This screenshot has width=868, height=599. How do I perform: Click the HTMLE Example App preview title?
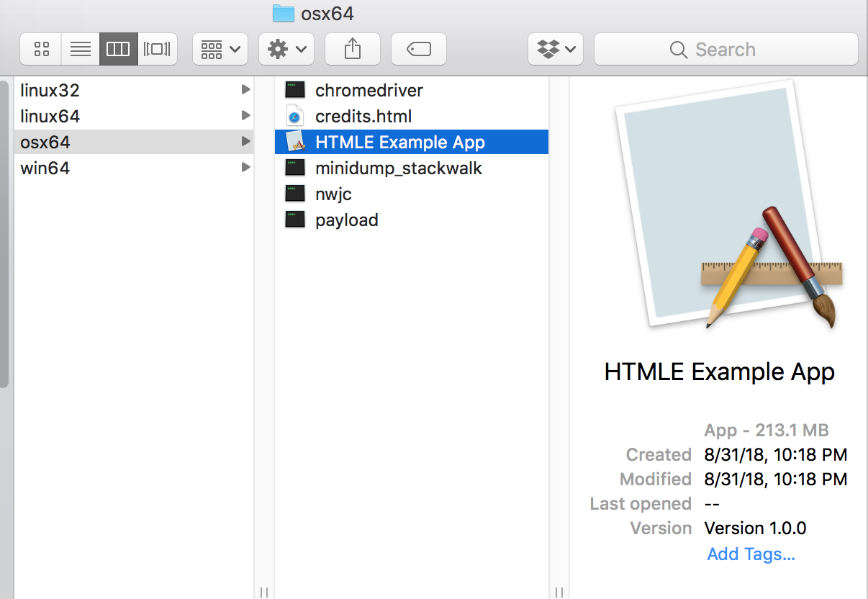(x=720, y=371)
